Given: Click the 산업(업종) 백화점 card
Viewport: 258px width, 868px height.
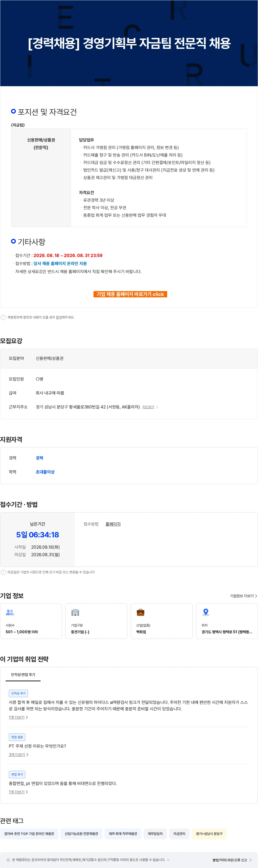Looking at the screenshot, I should [x=162, y=621].
